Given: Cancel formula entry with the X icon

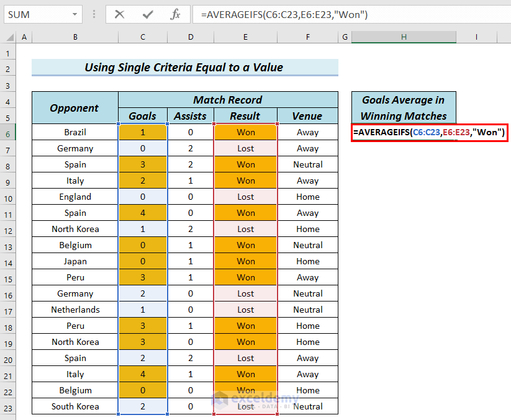Looking at the screenshot, I should pos(119,14).
